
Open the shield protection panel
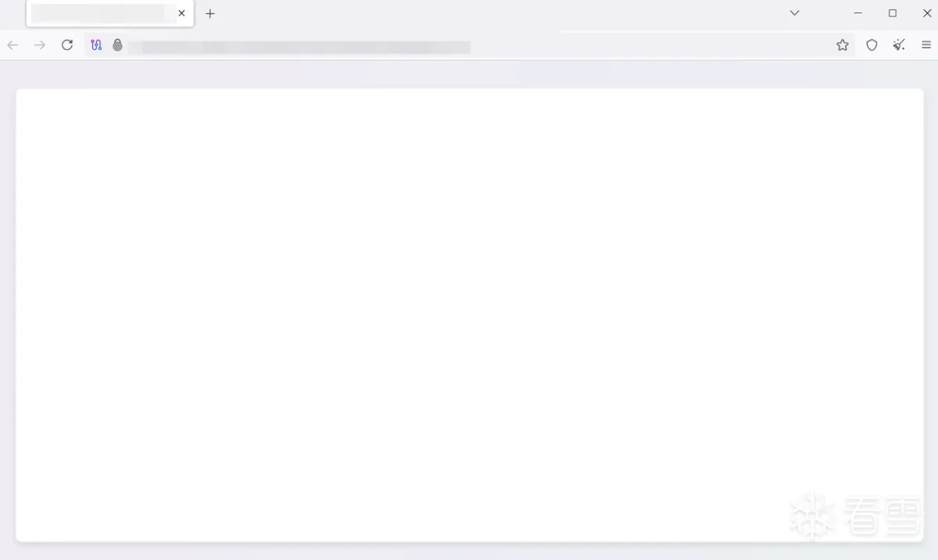872,45
